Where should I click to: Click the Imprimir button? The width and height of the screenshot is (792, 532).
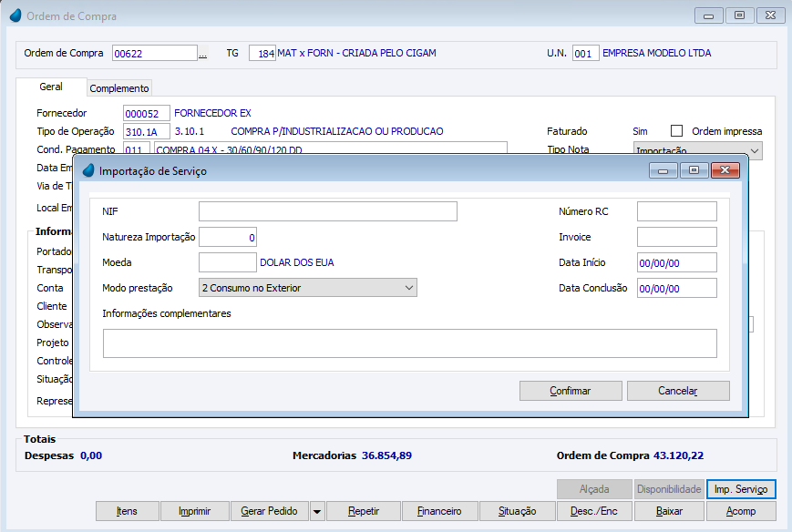click(x=194, y=511)
